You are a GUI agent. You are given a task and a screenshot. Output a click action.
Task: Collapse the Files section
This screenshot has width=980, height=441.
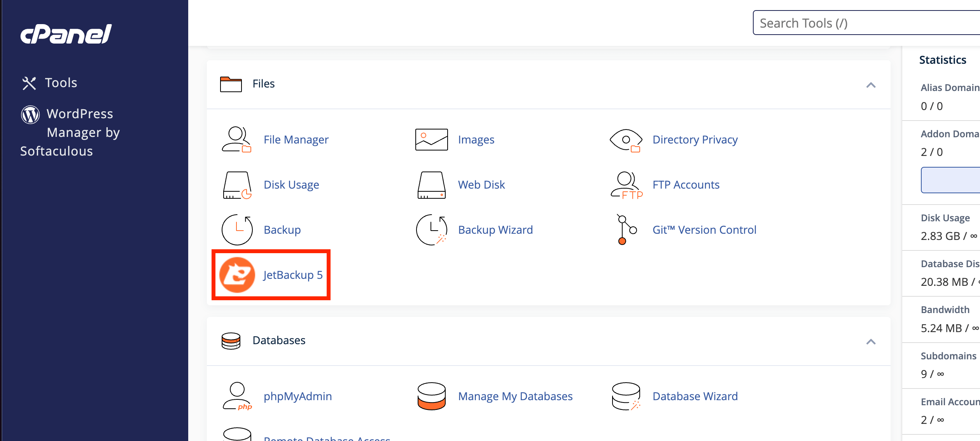(871, 86)
